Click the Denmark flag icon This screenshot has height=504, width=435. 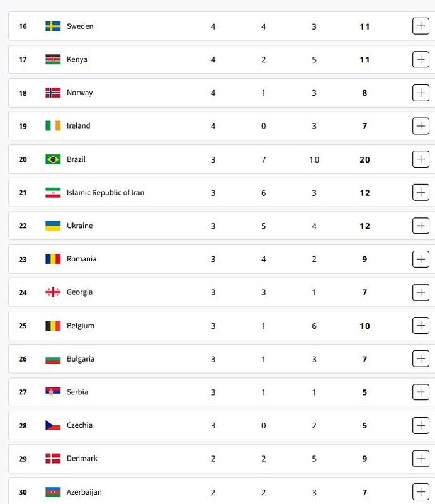(53, 459)
